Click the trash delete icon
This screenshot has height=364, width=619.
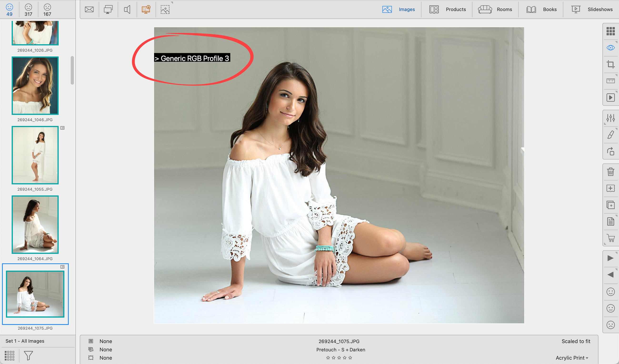(610, 172)
